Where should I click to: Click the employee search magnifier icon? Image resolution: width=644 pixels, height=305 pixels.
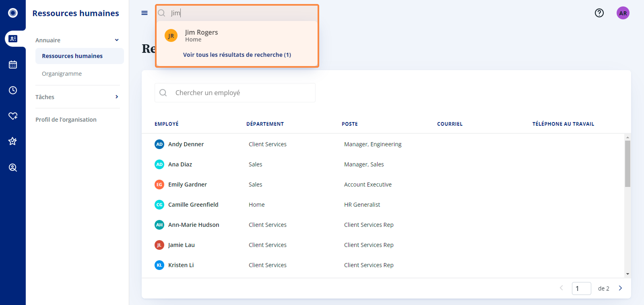pyautogui.click(x=163, y=93)
